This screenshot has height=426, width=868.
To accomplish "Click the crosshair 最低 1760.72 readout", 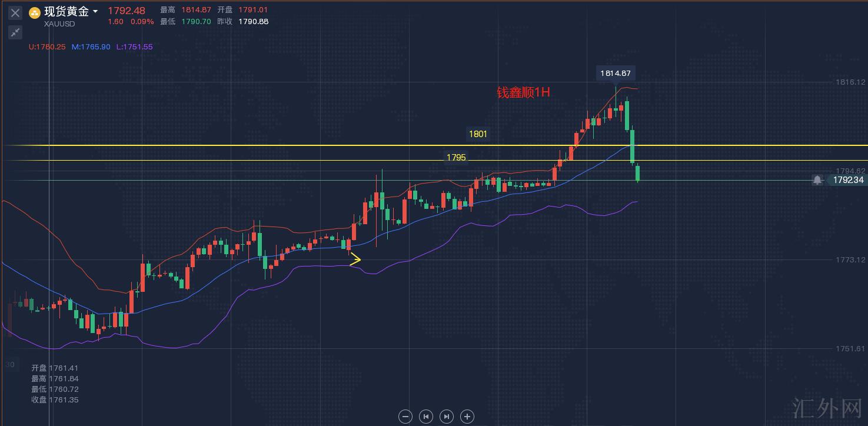I will [55, 390].
